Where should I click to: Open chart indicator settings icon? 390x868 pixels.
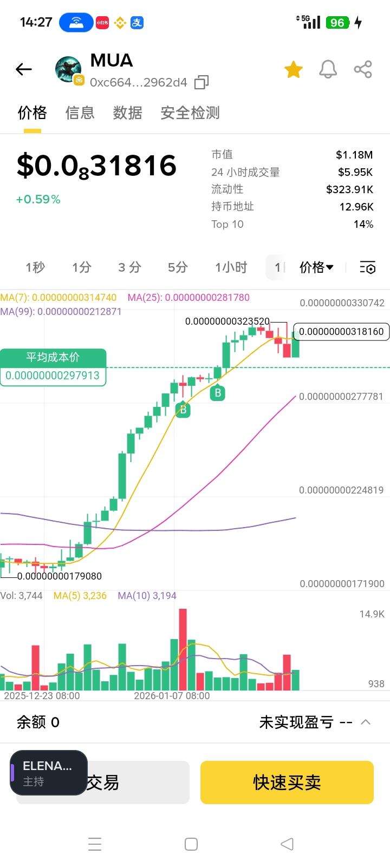(368, 267)
